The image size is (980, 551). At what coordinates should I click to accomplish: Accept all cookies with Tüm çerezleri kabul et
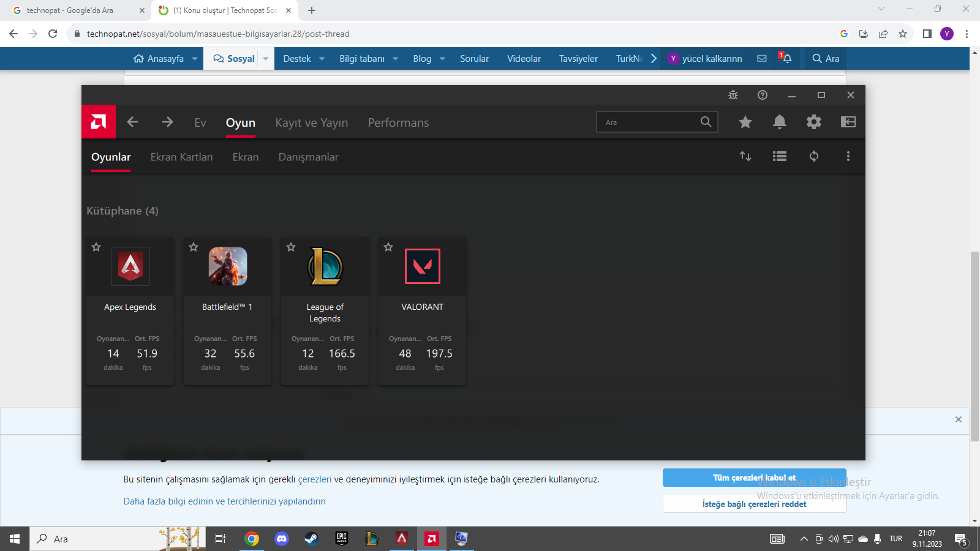(x=755, y=478)
